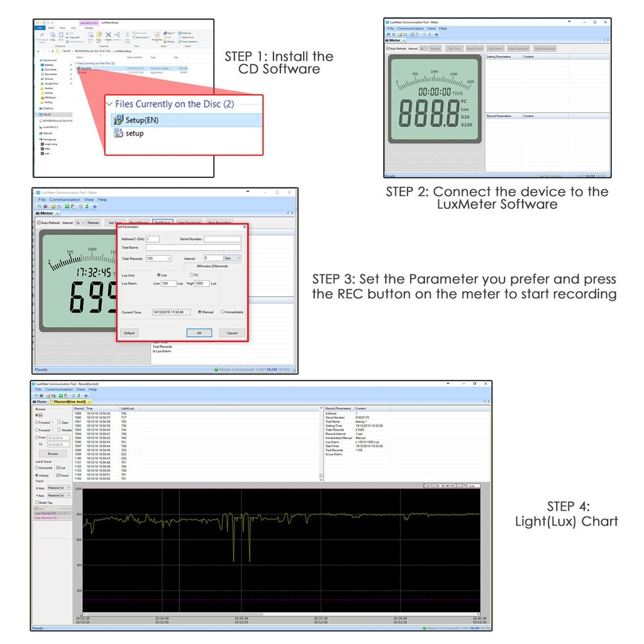The height and width of the screenshot is (644, 644).
Task: Click OK in the Set Parameters dialog
Action: pyautogui.click(x=199, y=333)
